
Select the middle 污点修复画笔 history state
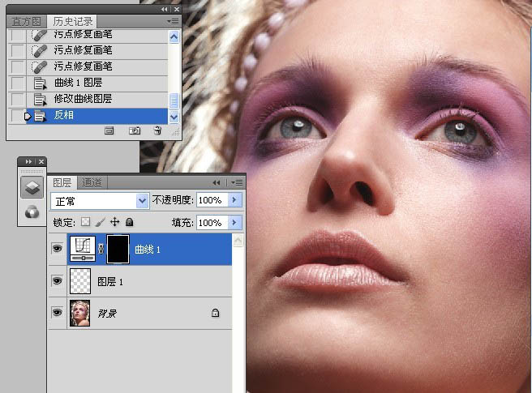[x=97, y=50]
